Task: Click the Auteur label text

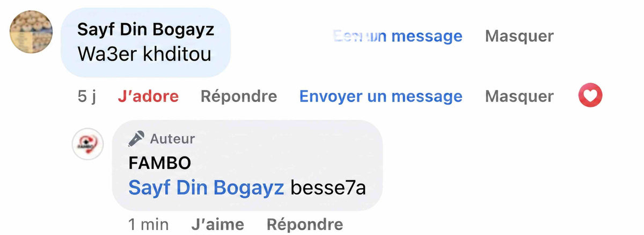Action: point(172,139)
